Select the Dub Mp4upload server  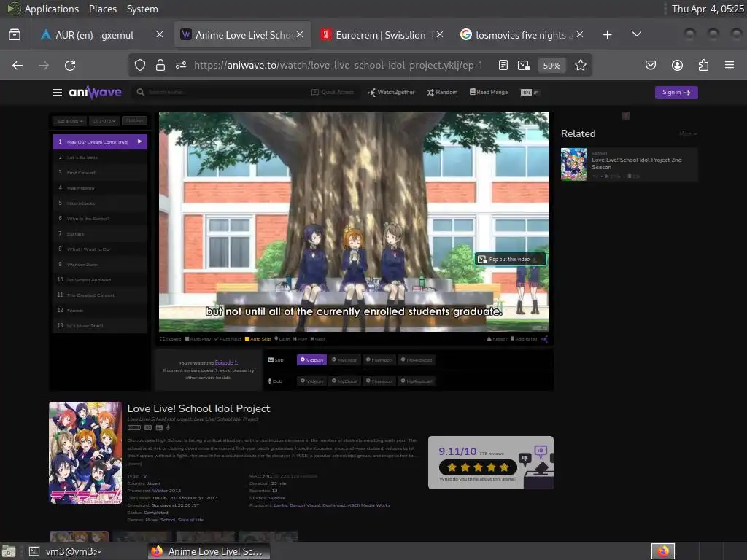[417, 381]
